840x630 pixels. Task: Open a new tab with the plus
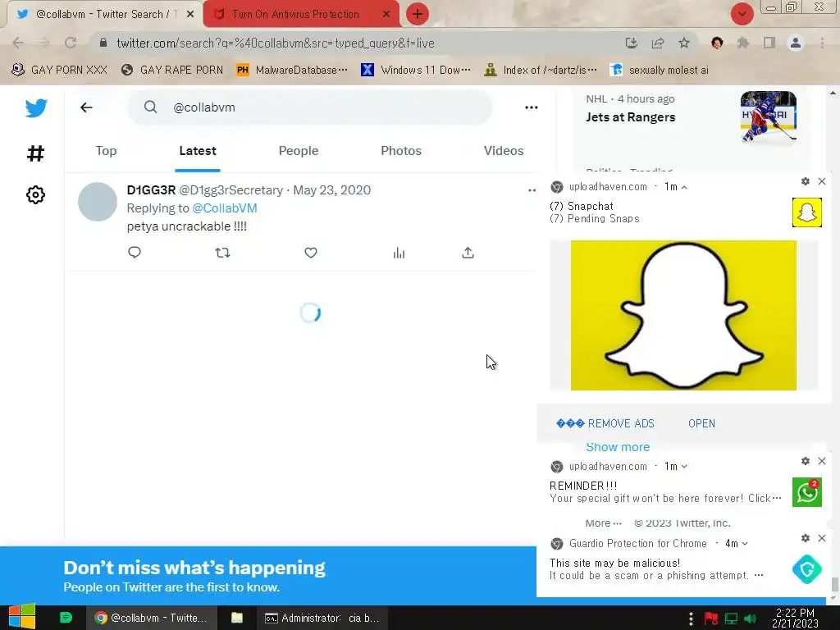coord(418,14)
